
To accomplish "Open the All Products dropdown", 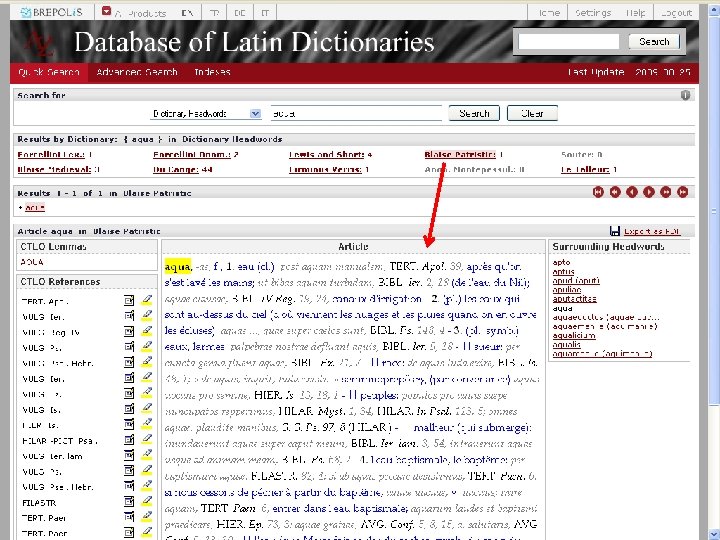I will 134,12.
